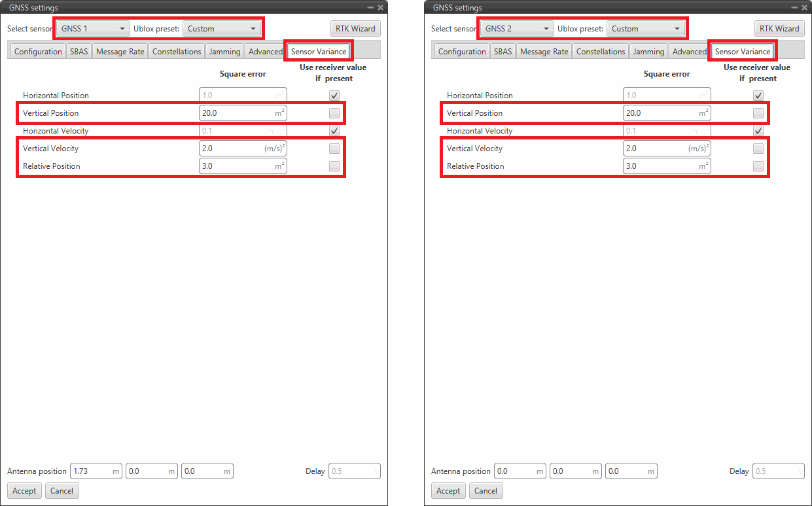Screen dimensions: 812x506
Task: Select Message Rate tab in GNSS 1 dialog
Action: click(x=120, y=52)
